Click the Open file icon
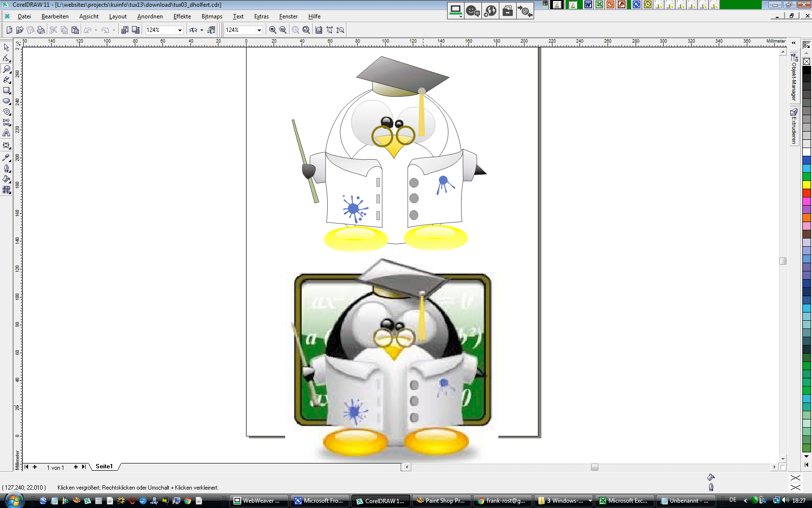812x508 pixels. click(20, 30)
